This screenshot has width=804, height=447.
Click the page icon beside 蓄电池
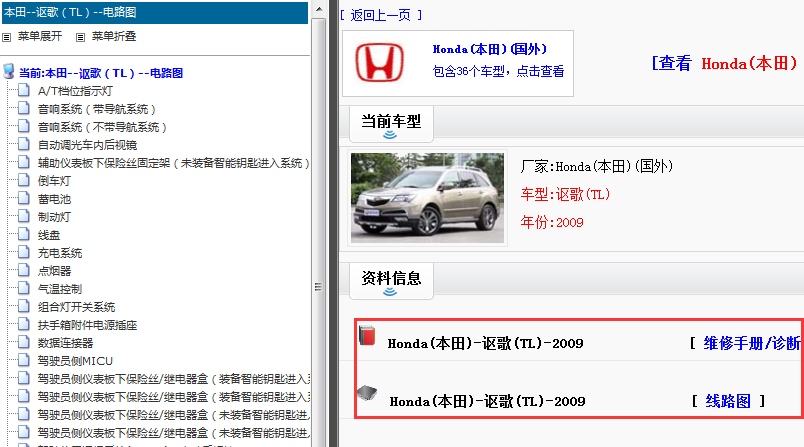pos(24,198)
